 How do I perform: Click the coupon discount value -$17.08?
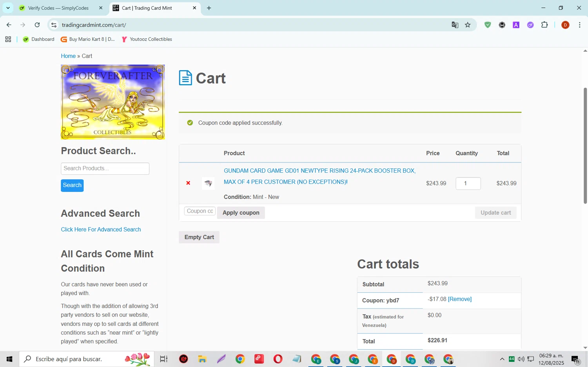pyautogui.click(x=437, y=299)
